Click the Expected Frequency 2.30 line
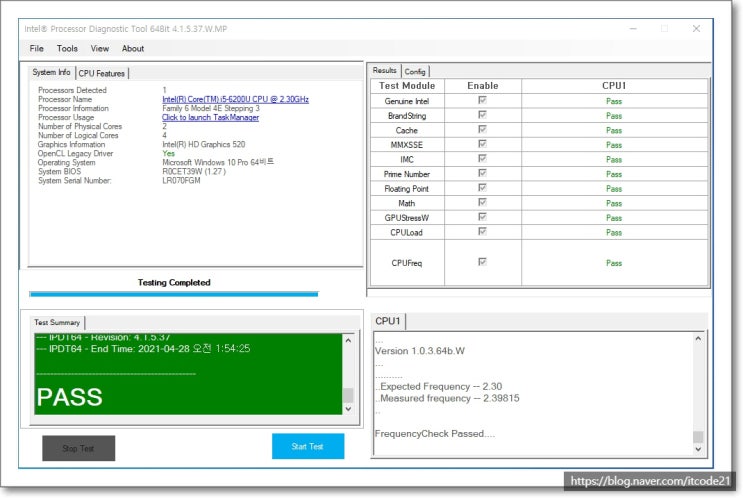Screen dimensions: 743x498 click(x=439, y=386)
